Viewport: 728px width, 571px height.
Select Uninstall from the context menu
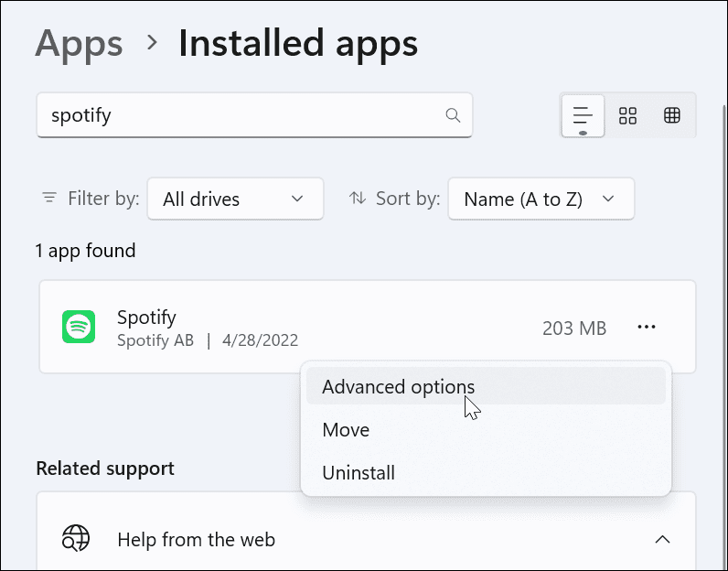359,473
